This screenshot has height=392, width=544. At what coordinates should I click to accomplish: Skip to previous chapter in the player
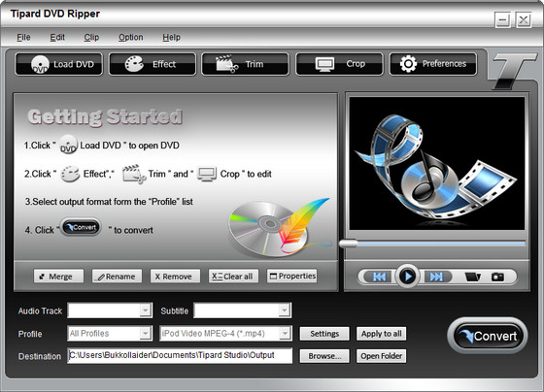(379, 277)
